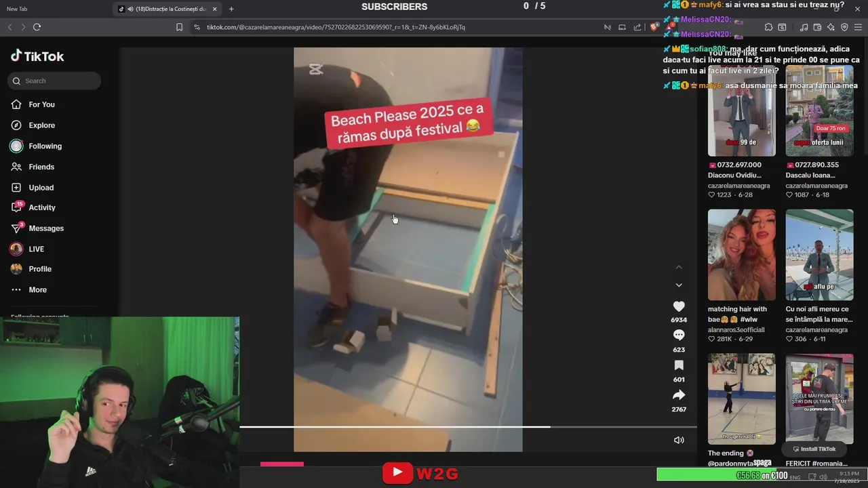
Task: Open a new browser tab
Action: coord(231,9)
